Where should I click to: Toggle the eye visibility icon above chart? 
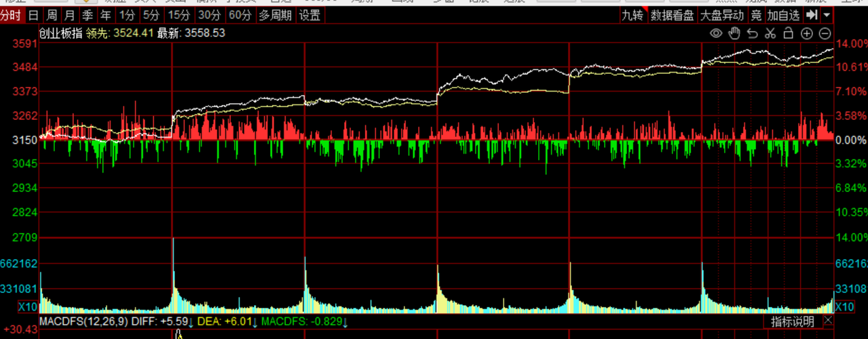pos(716,33)
